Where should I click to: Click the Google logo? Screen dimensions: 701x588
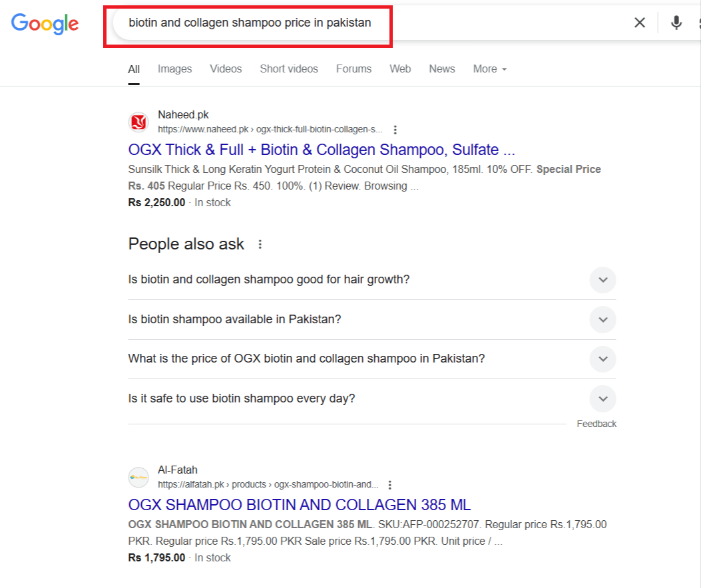coord(45,23)
